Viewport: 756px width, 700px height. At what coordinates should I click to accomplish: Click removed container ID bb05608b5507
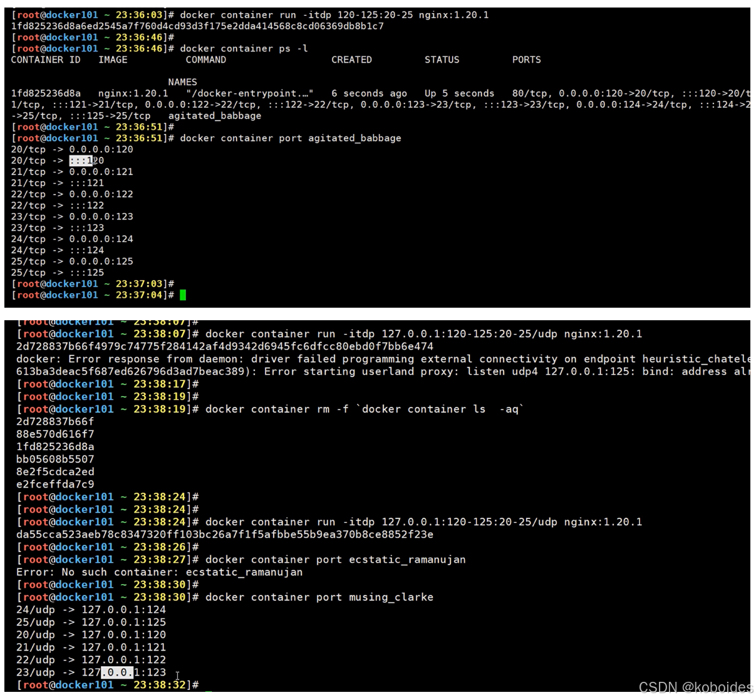pos(55,459)
